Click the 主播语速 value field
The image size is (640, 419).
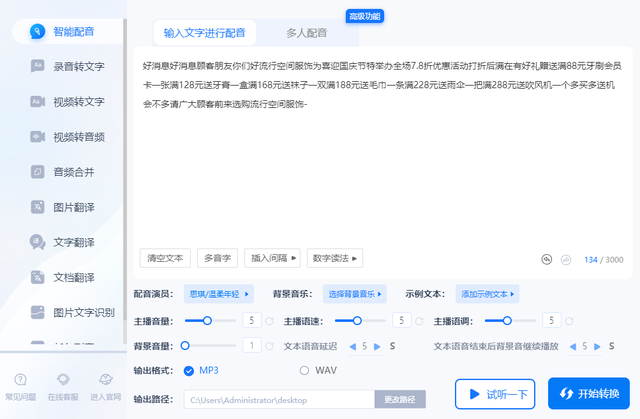pos(402,321)
